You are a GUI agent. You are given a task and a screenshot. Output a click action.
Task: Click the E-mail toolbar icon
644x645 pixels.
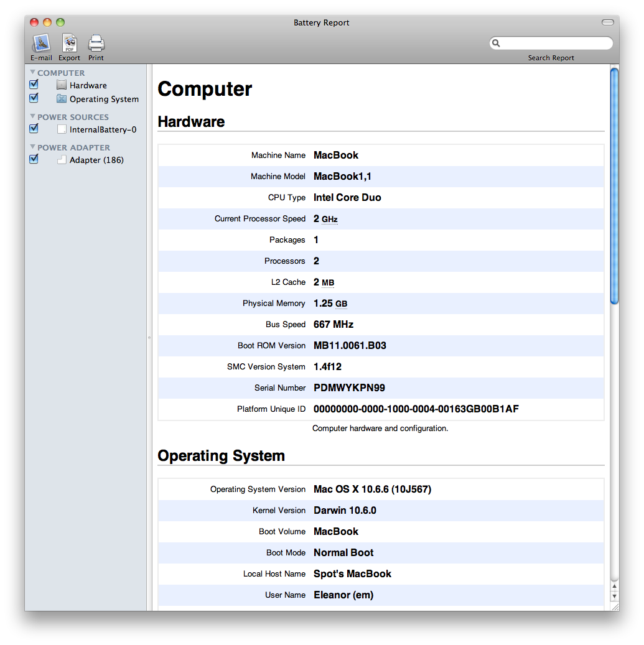click(41, 43)
